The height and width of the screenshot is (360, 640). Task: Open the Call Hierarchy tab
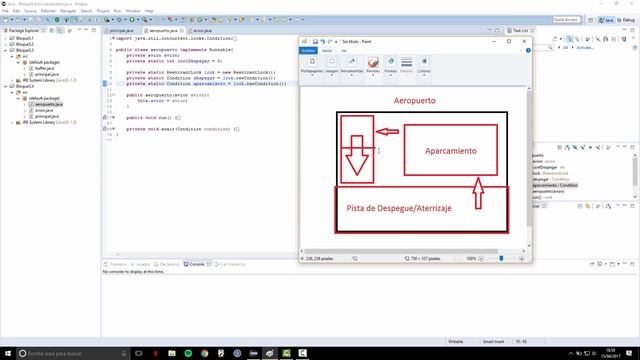coord(231,264)
